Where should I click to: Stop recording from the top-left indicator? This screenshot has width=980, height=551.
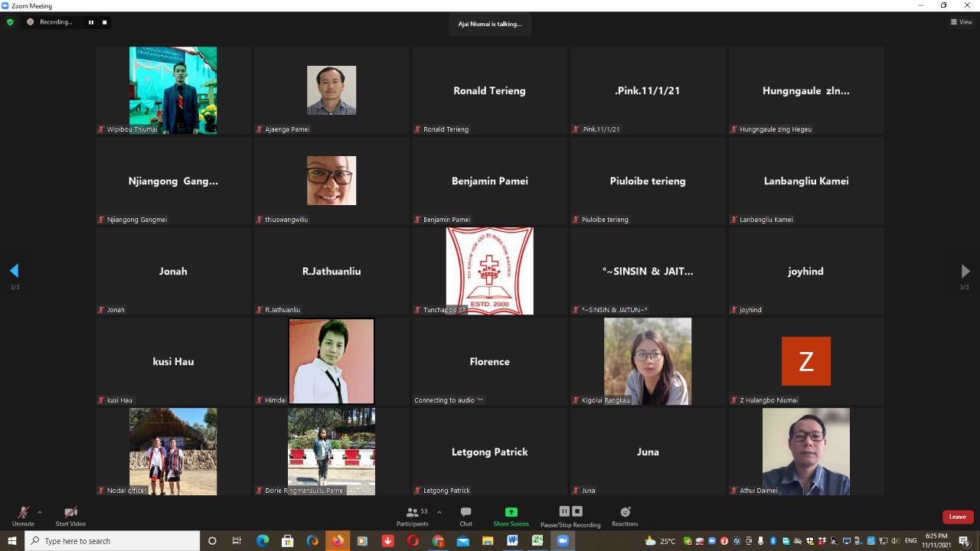tap(105, 22)
